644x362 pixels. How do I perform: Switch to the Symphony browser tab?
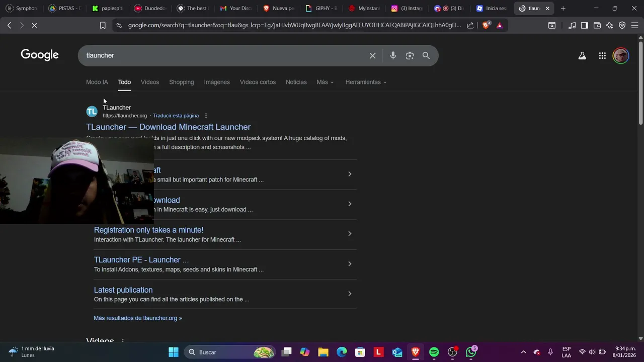click(x=21, y=8)
